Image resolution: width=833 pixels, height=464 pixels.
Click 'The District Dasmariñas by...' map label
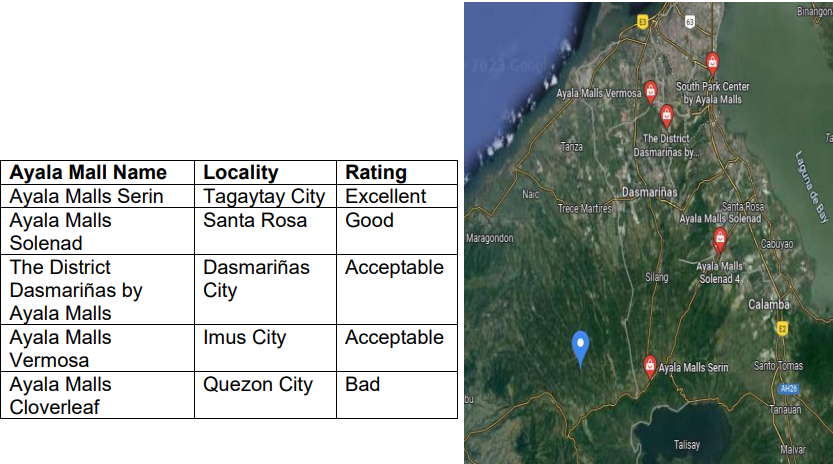coord(666,145)
